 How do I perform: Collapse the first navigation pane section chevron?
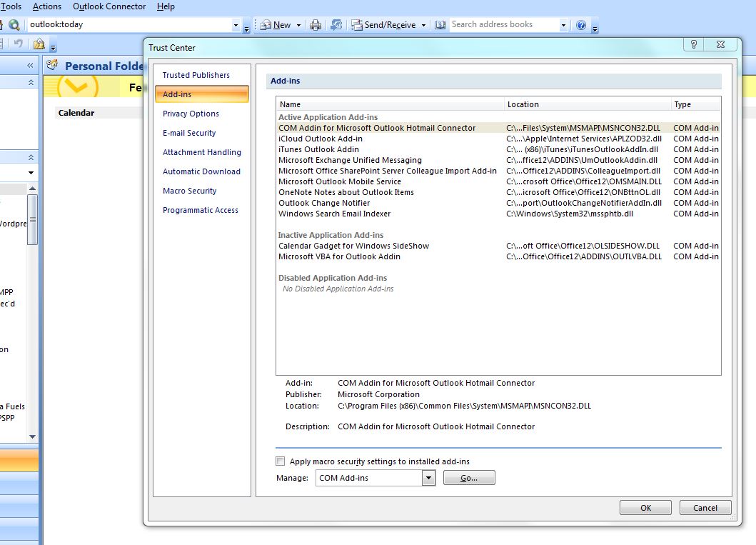31,82
